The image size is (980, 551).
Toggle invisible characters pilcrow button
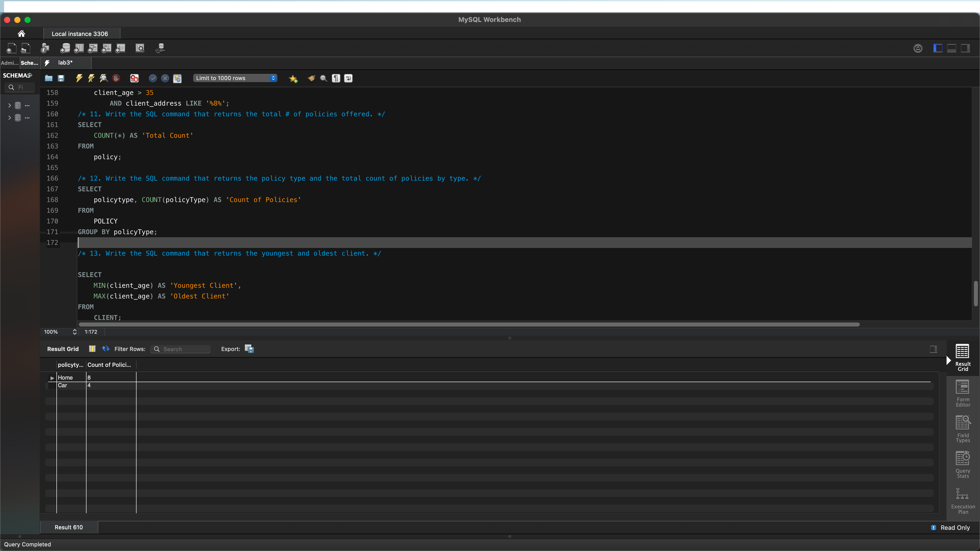tap(336, 78)
